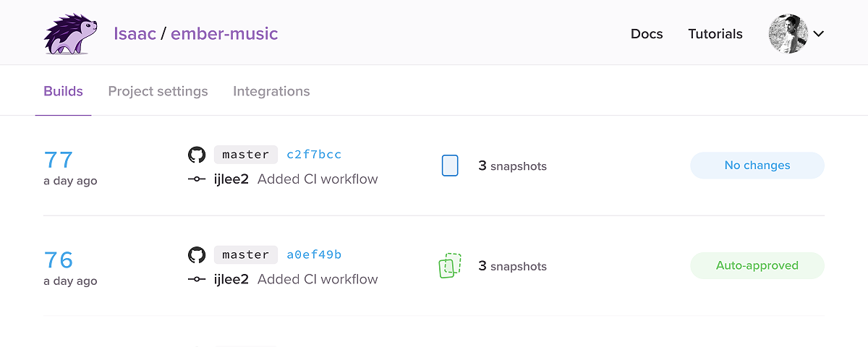Click the green snapshots diff icon on build 76
Screen dimensions: 868x347
tap(450, 265)
